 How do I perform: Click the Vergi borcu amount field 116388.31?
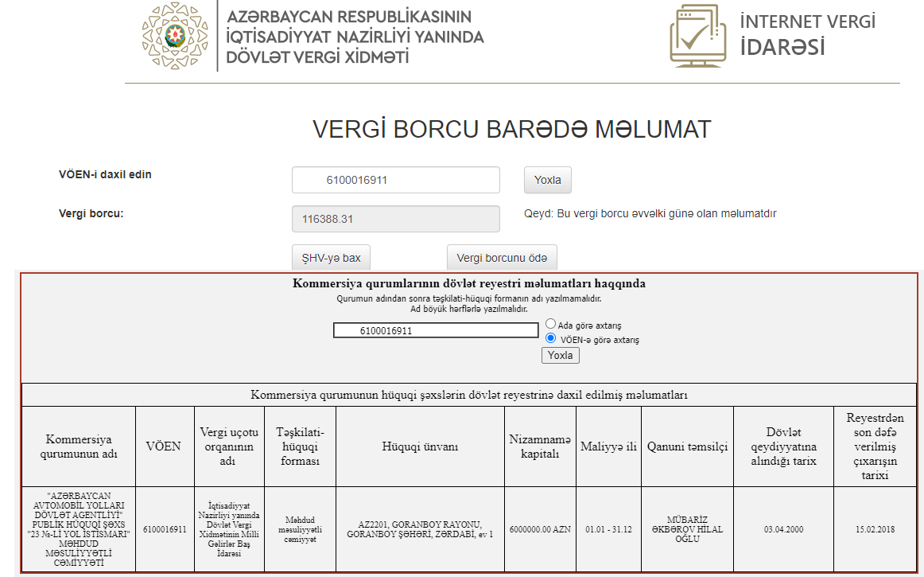(x=396, y=219)
